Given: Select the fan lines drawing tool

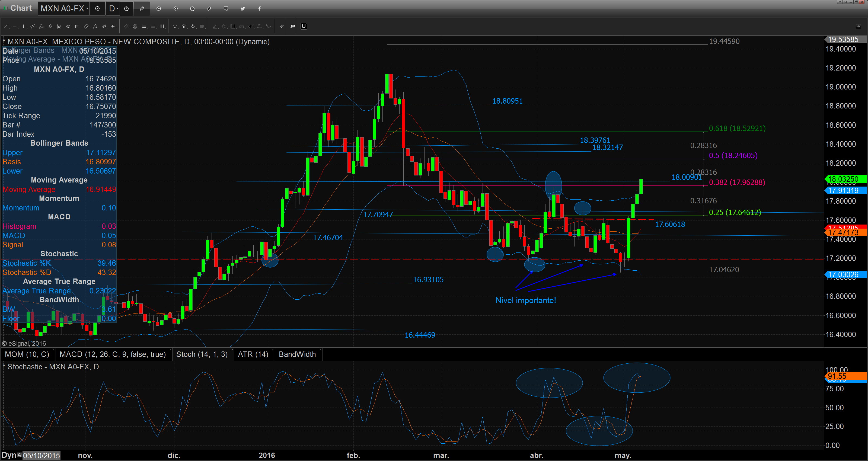Looking at the screenshot, I should [x=41, y=26].
